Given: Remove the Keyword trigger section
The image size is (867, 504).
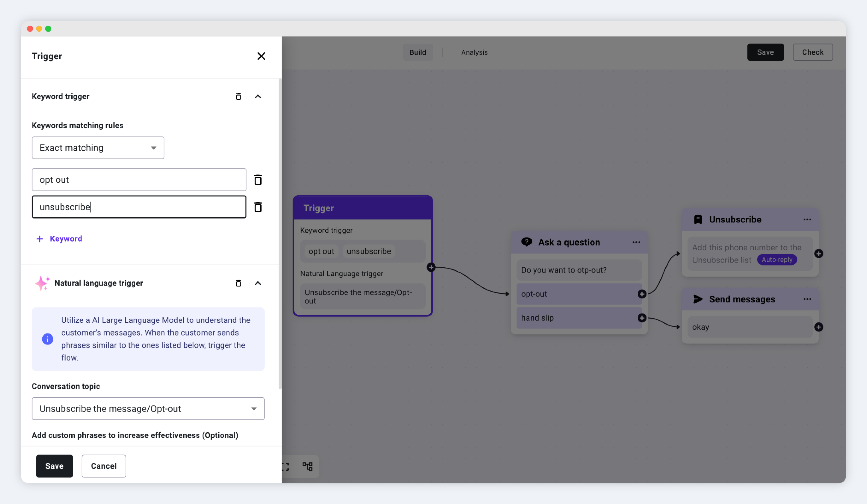Looking at the screenshot, I should (238, 97).
